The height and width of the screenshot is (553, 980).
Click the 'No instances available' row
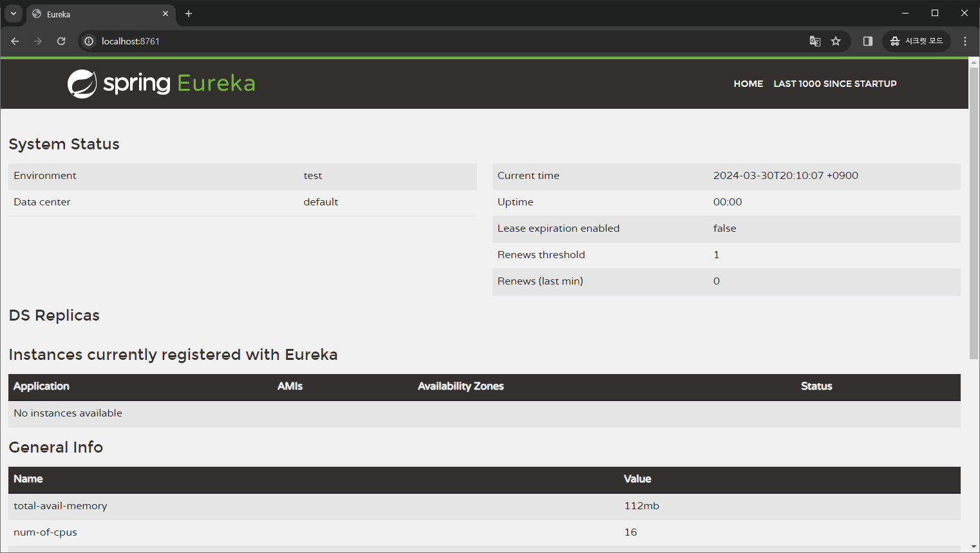[x=484, y=413]
